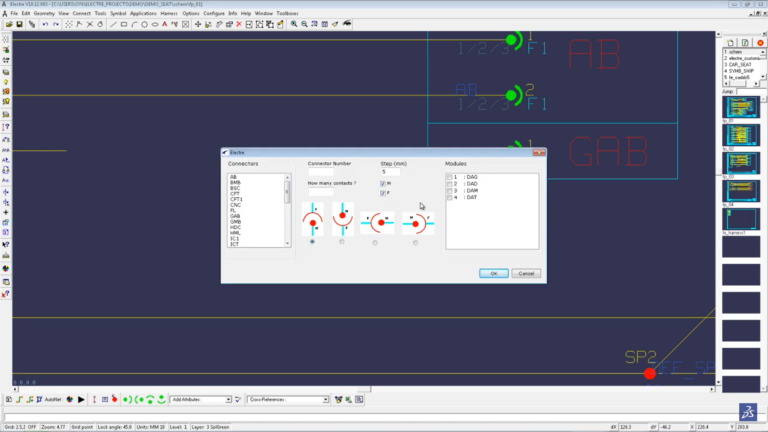Click the green smiley-arc connector icon
768x432 pixels.
point(162,400)
